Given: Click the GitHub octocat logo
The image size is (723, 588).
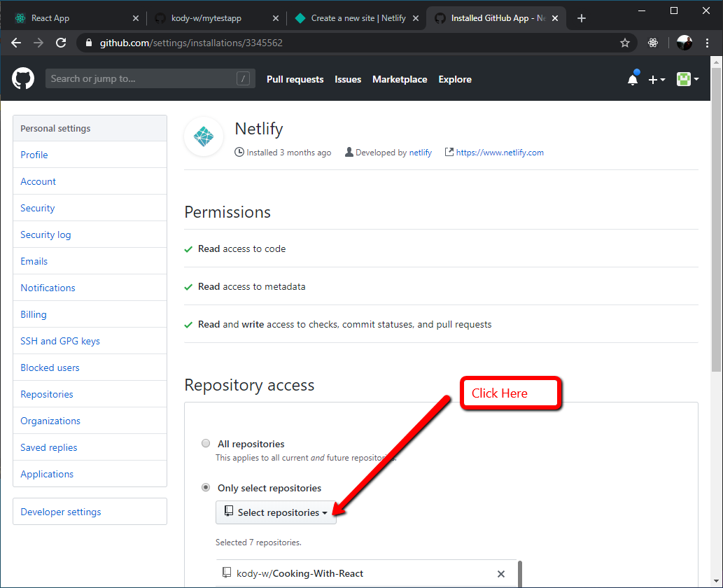Looking at the screenshot, I should [x=22, y=78].
